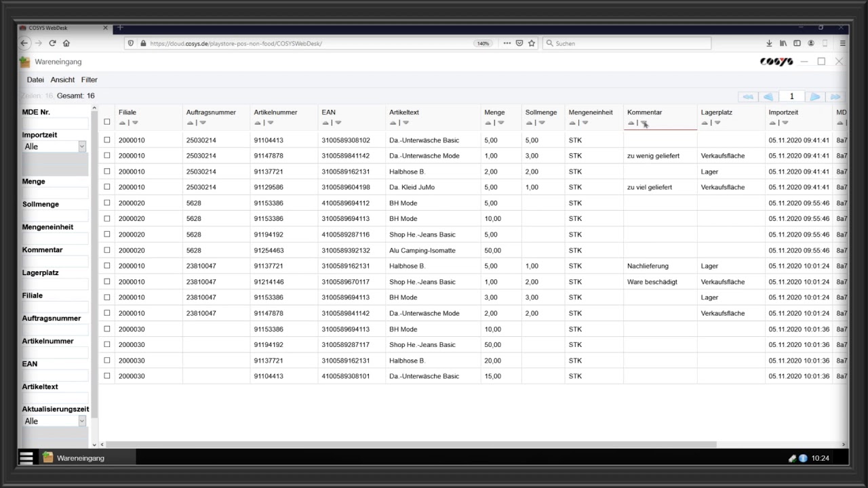Go to the next page
Image resolution: width=868 pixels, height=488 pixels.
pyautogui.click(x=815, y=96)
